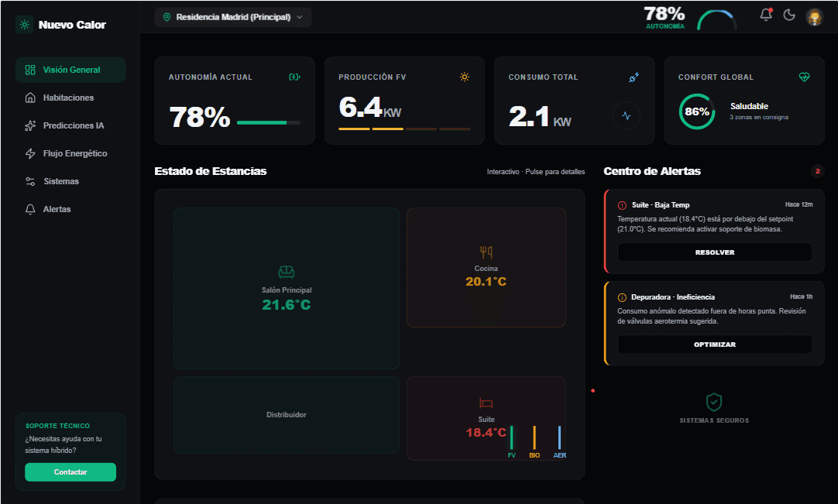Click the Centro de Alertas heading
Screen dimensions: 838x504
tap(652, 171)
